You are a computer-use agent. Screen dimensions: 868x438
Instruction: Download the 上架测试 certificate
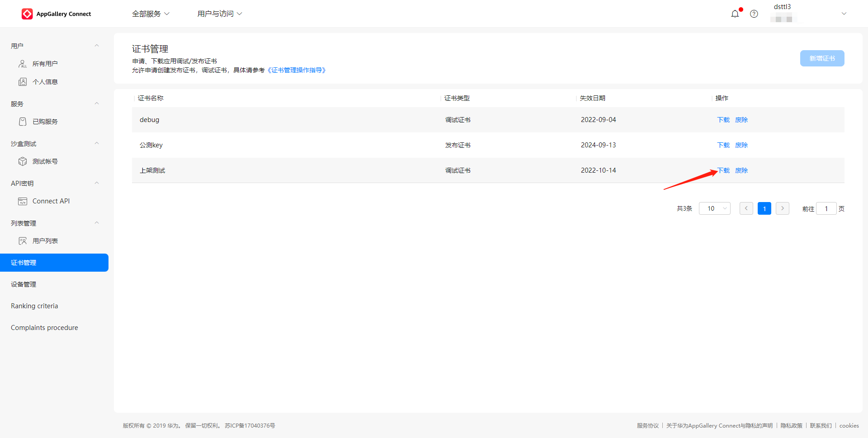(723, 170)
